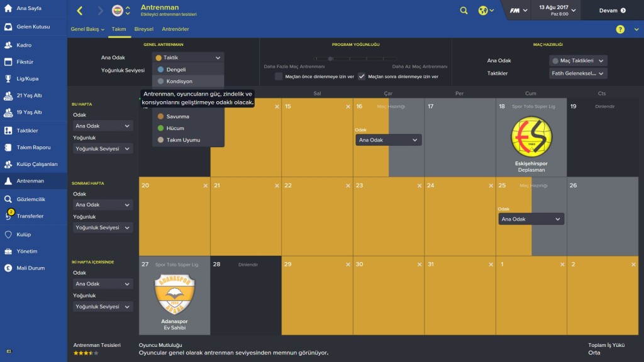The width and height of the screenshot is (644, 362).
Task: Open day 25 Odak dropdown
Action: (x=531, y=219)
